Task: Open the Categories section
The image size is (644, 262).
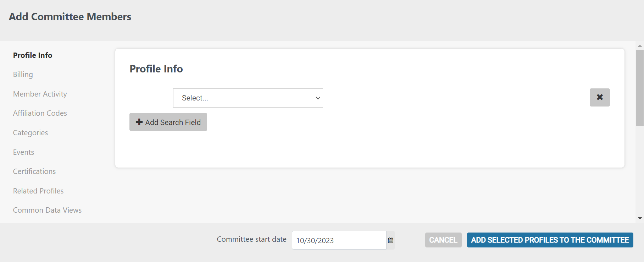Action: pyautogui.click(x=30, y=133)
